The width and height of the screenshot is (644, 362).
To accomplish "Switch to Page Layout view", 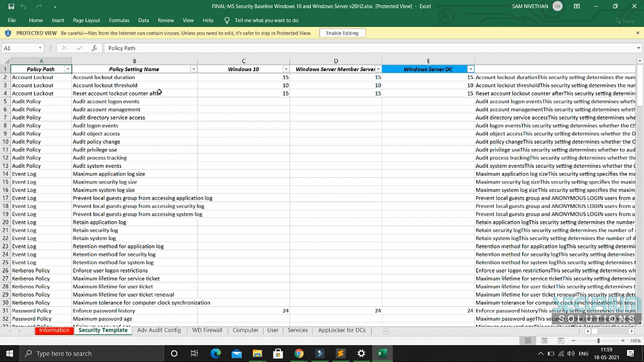I will [x=544, y=341].
